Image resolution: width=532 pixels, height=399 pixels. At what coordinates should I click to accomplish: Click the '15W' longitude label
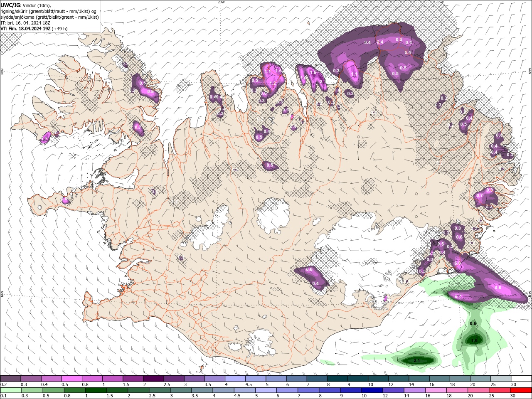pyautogui.click(x=440, y=2)
